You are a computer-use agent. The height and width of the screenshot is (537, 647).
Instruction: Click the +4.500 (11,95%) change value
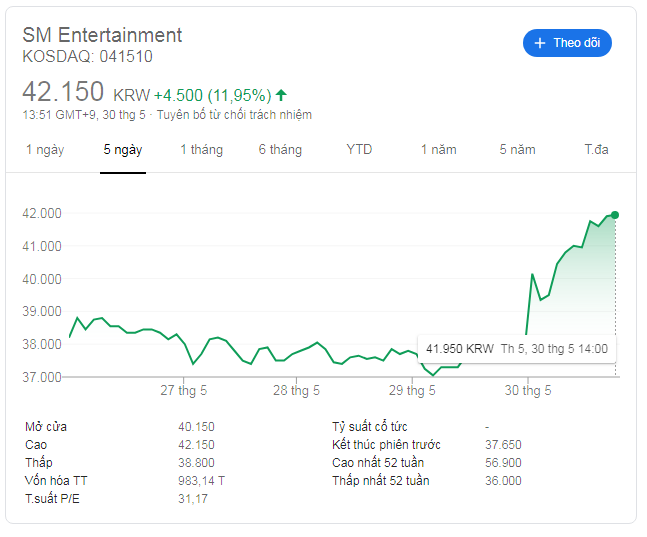coord(213,95)
